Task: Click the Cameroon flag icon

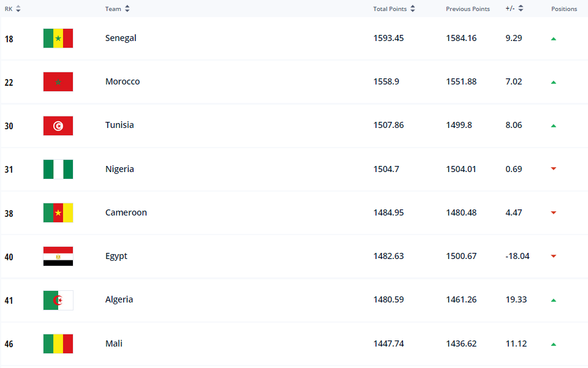Action: click(x=58, y=213)
